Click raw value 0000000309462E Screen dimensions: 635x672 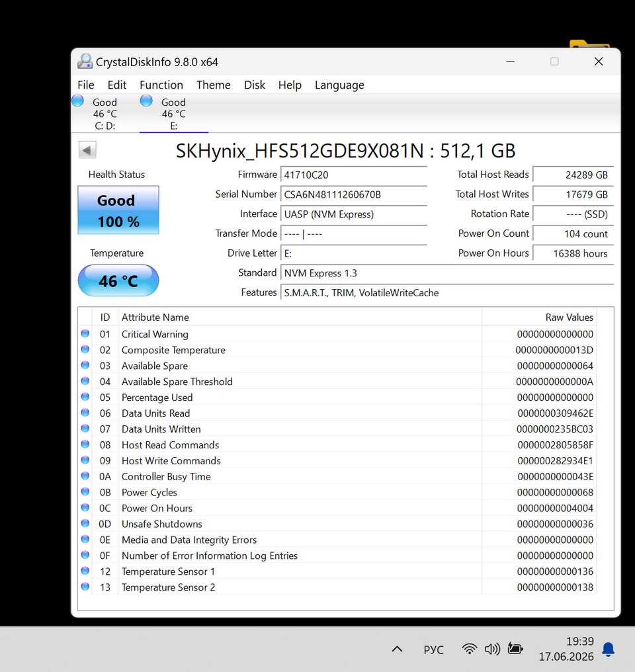click(x=556, y=413)
